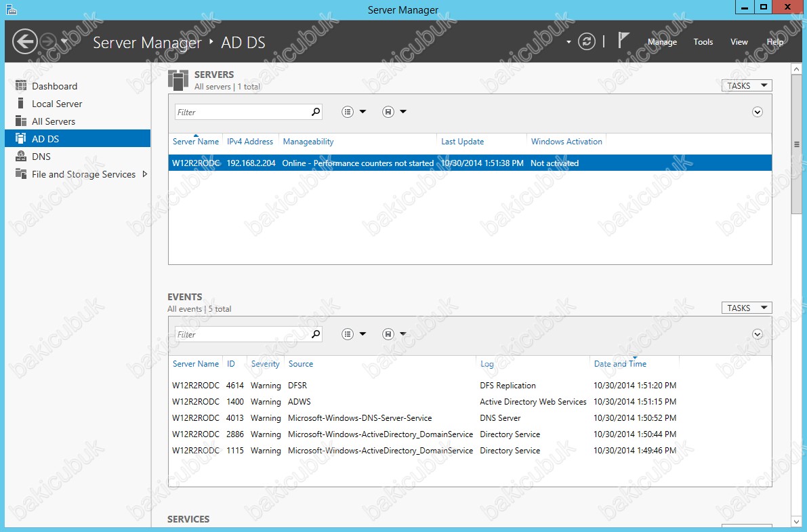Select All Servers in the sidebar
Viewport: 807px width, 532px height.
click(x=78, y=121)
